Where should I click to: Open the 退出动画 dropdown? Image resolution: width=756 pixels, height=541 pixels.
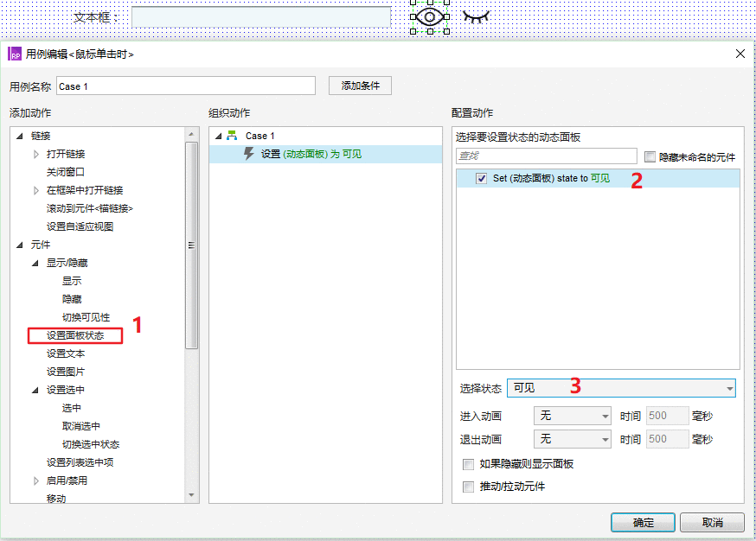click(x=573, y=439)
